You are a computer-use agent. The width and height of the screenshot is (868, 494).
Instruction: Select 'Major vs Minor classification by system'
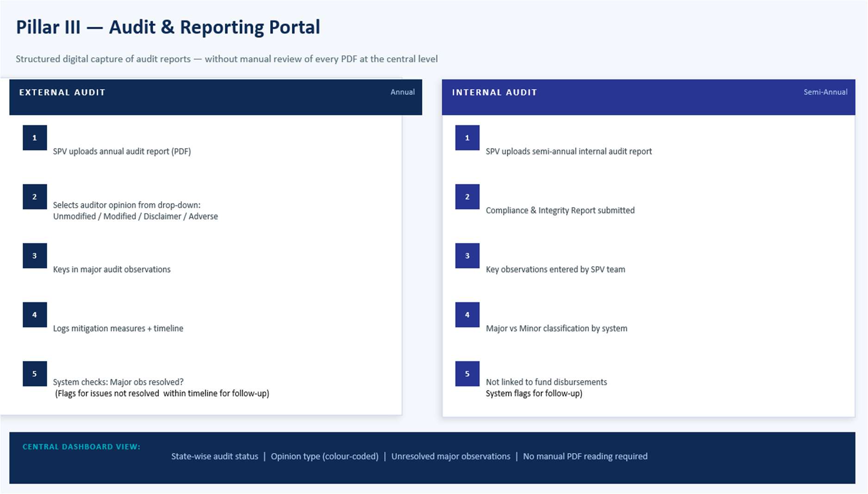[x=556, y=329]
